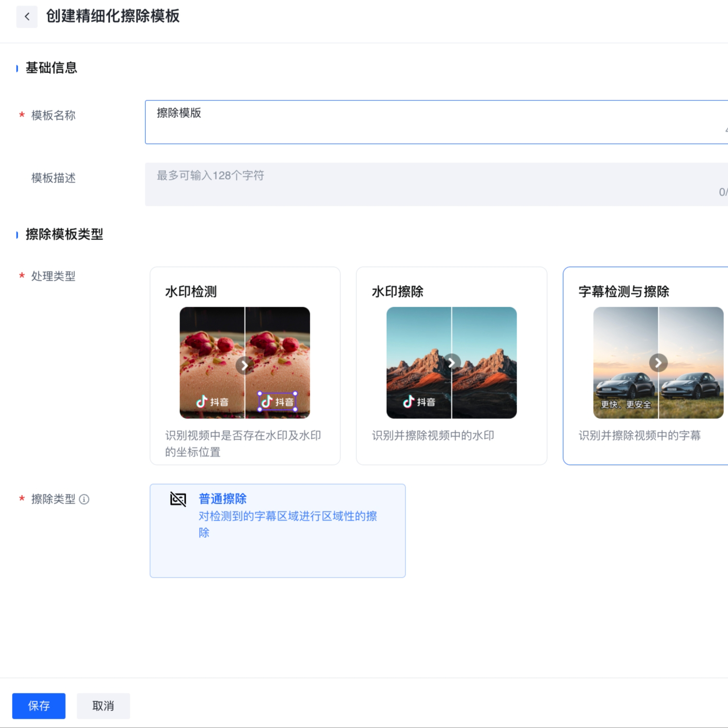Click the arrow icon on the mountain preview
This screenshot has height=728, width=728.
[451, 362]
